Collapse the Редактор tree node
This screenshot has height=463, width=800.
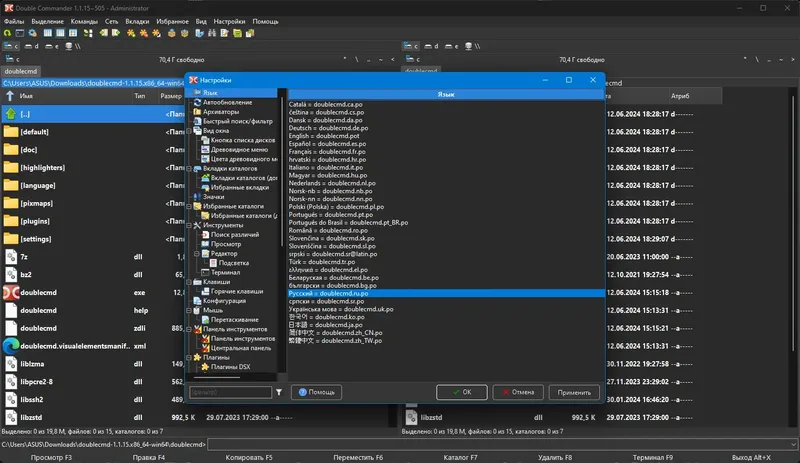(197, 254)
